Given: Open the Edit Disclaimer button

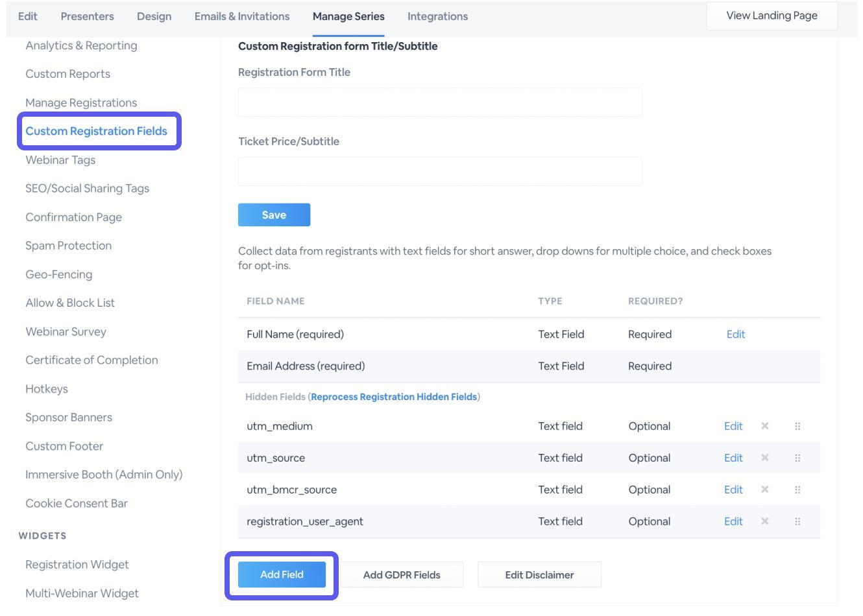Looking at the screenshot, I should [539, 575].
